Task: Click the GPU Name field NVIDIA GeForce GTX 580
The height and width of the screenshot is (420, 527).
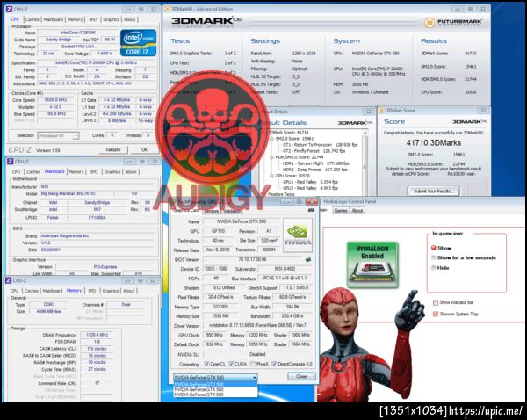Action: pyautogui.click(x=242, y=221)
